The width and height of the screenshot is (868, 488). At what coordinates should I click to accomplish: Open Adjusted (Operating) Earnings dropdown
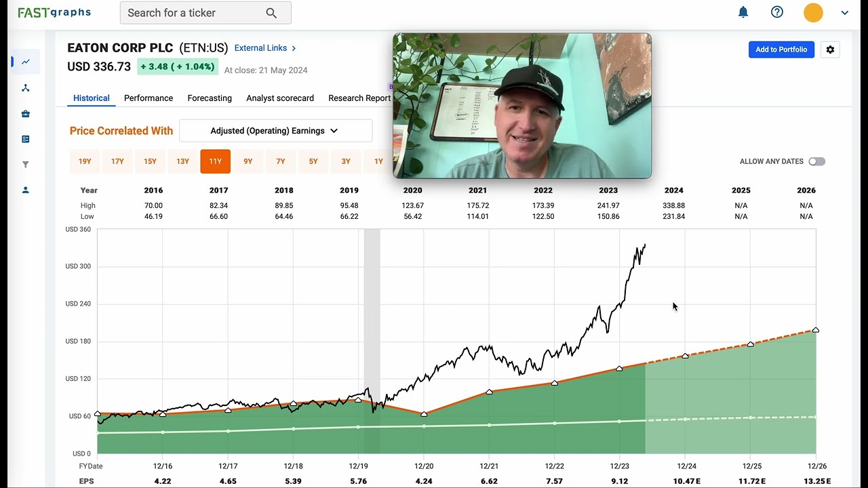pos(275,131)
